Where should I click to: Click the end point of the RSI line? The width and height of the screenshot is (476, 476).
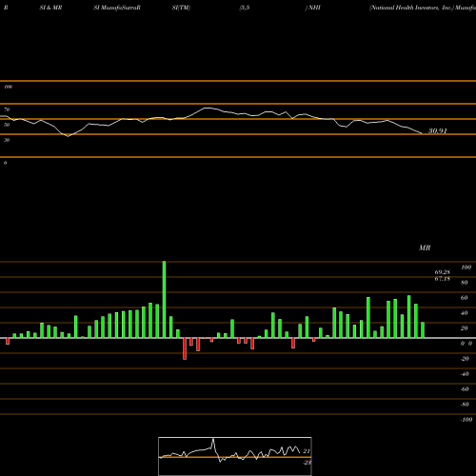click(x=422, y=133)
